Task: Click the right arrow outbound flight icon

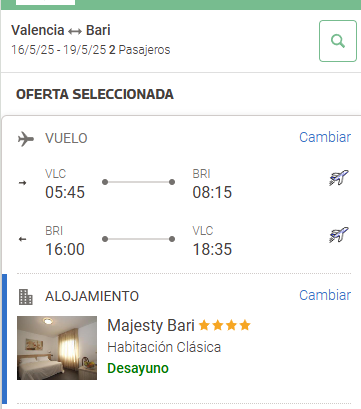Action: click(22, 183)
